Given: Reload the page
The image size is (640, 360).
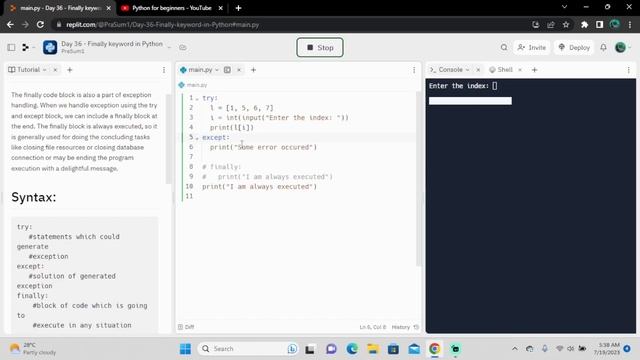Looking at the screenshot, I should click(40, 24).
